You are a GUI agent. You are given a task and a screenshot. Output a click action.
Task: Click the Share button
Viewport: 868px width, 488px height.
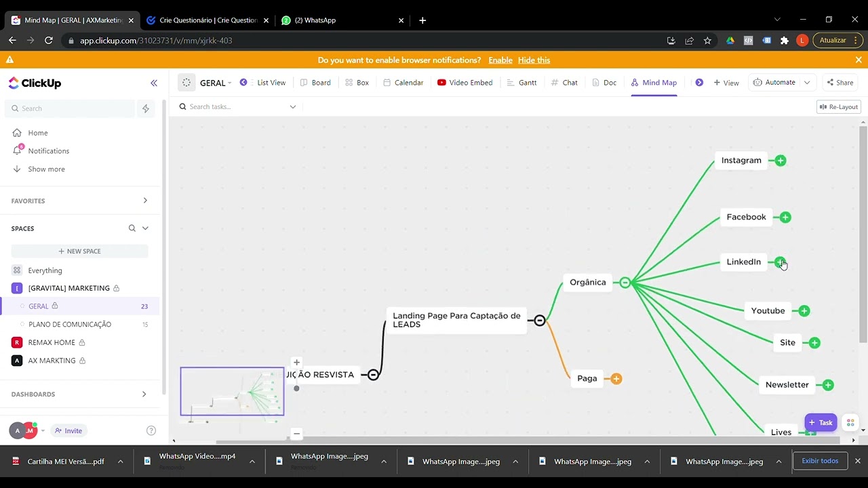pyautogui.click(x=840, y=83)
